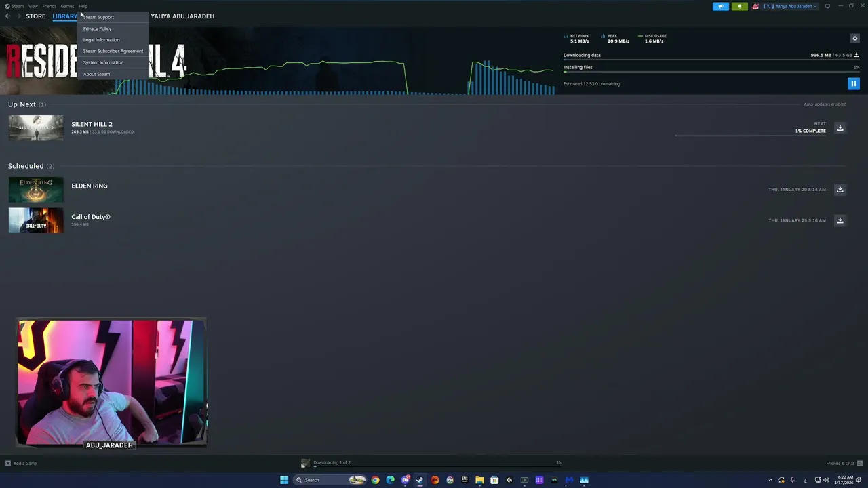
Task: Open download settings gear
Action: coord(854,38)
